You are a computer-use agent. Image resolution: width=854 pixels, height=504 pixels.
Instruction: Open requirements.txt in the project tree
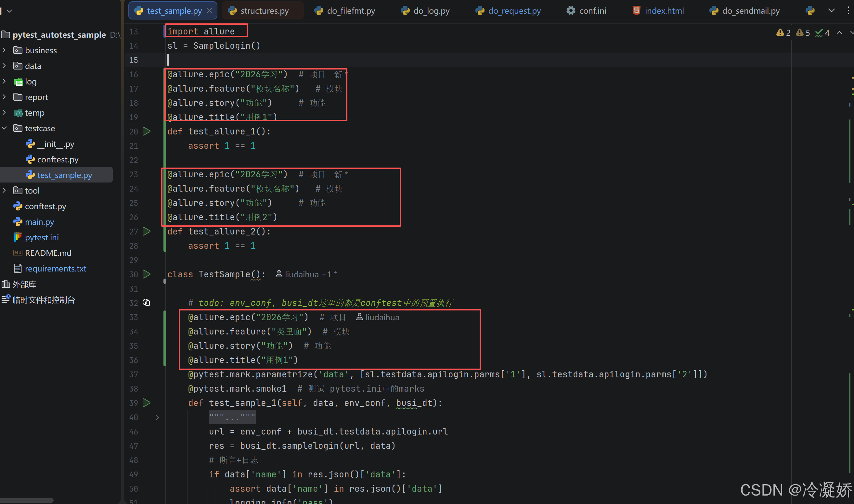tap(55, 269)
